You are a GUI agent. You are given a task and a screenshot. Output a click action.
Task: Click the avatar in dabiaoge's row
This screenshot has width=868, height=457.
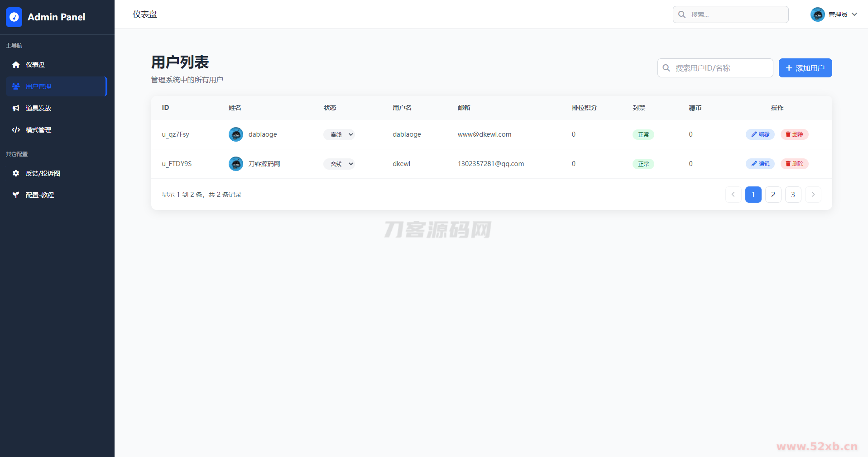[x=236, y=134]
